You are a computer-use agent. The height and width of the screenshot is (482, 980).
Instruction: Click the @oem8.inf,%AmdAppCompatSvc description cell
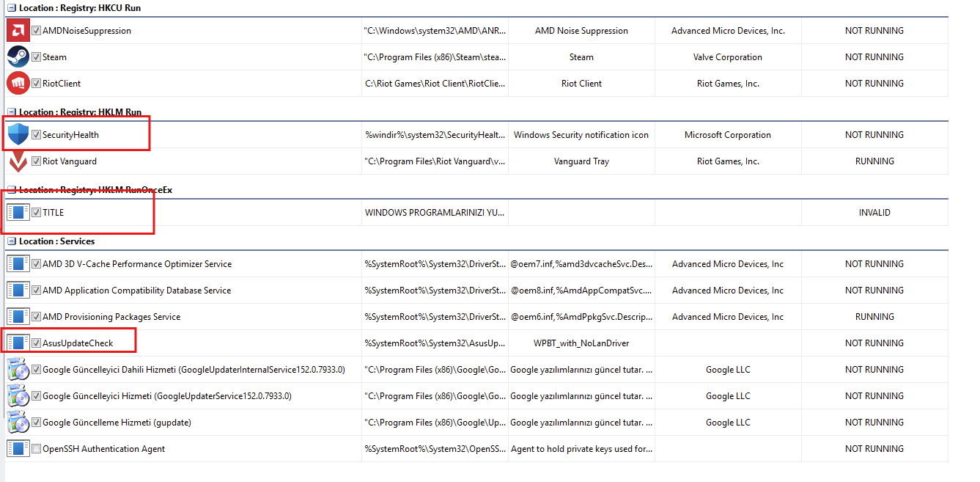pyautogui.click(x=581, y=291)
